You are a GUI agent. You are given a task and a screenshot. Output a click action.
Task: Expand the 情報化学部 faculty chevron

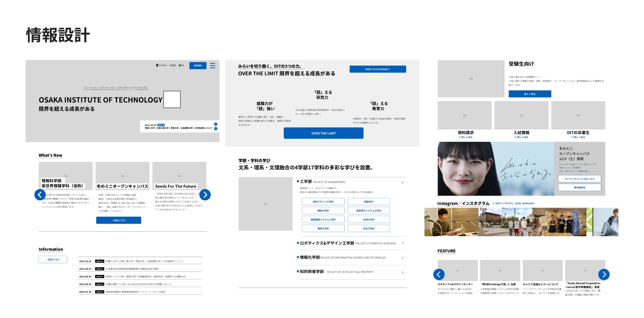click(402, 258)
